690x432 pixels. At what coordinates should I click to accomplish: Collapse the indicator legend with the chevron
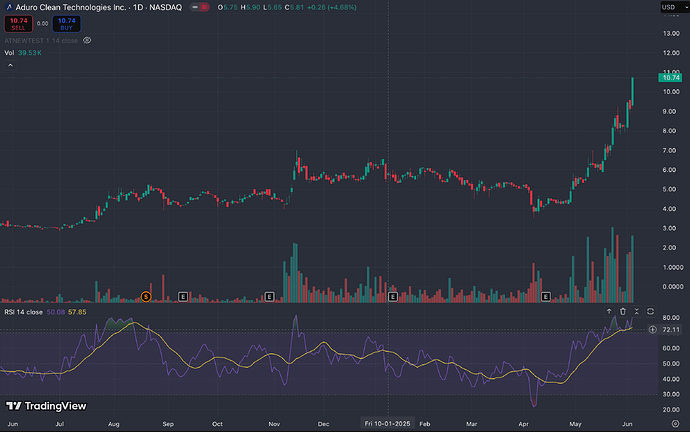tap(10, 65)
